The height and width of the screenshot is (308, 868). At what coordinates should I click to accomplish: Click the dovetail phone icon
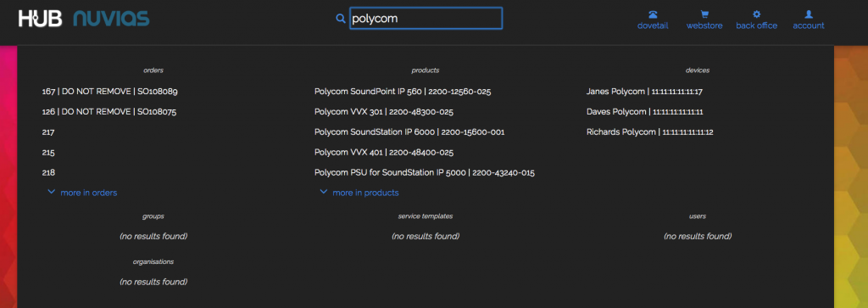pyautogui.click(x=654, y=14)
